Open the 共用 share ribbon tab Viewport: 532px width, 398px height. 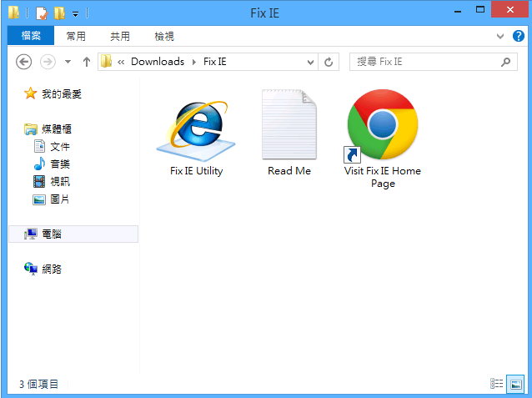[x=120, y=36]
